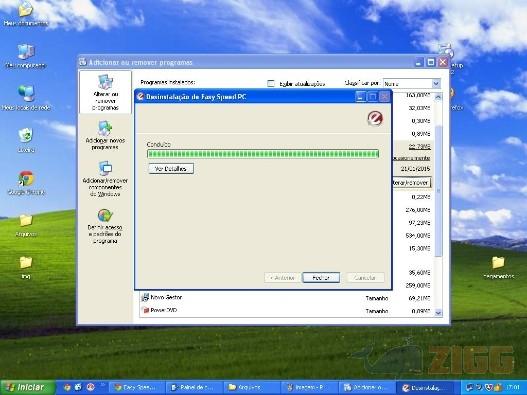Open the Meu computador desktop icon

(26, 56)
